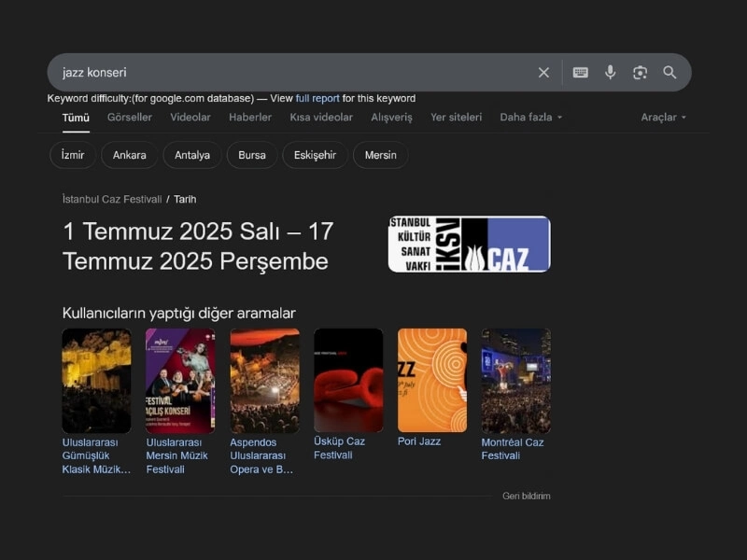Clear the search box with the X icon

(543, 73)
